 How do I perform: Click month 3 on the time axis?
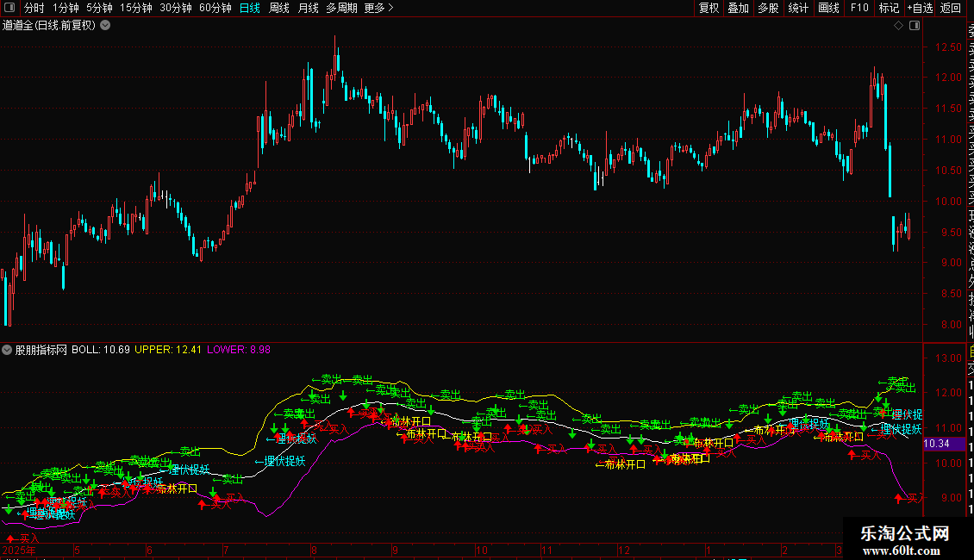[839, 550]
